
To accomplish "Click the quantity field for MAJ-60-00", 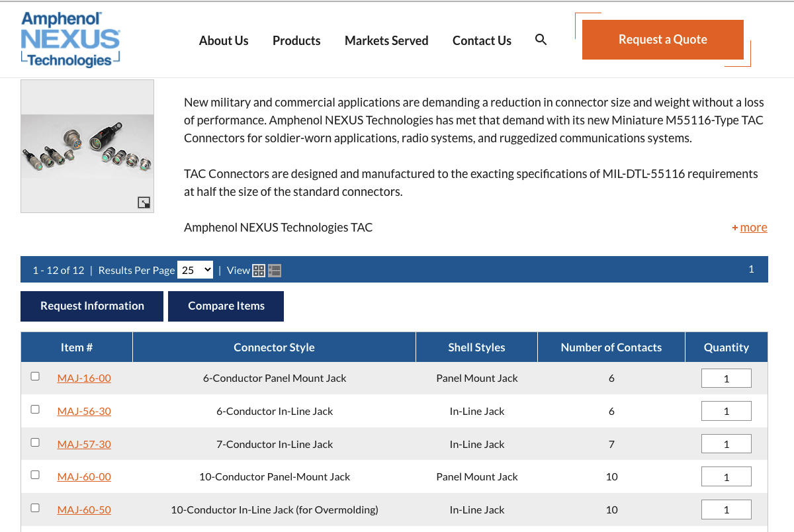I will tap(726, 476).
